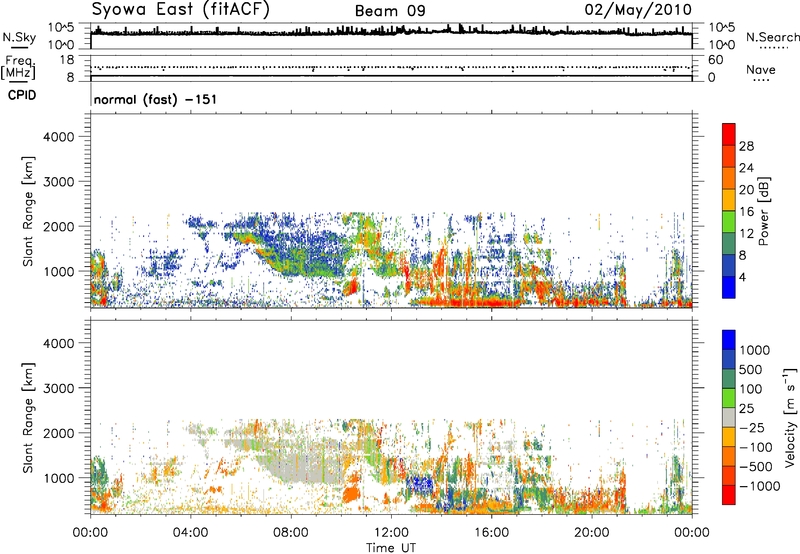
Task: Click the 'Slant Range [km]' label of velocity panel
Action: [28, 417]
